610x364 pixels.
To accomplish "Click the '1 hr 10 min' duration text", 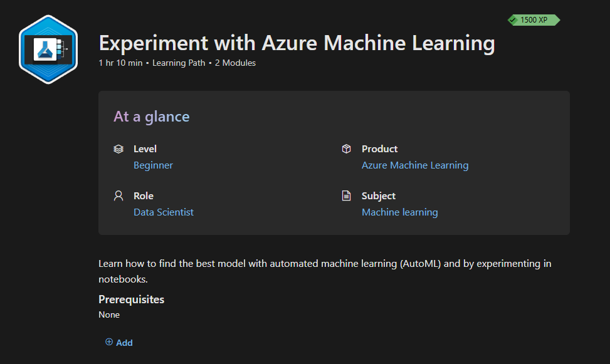I will coord(120,63).
